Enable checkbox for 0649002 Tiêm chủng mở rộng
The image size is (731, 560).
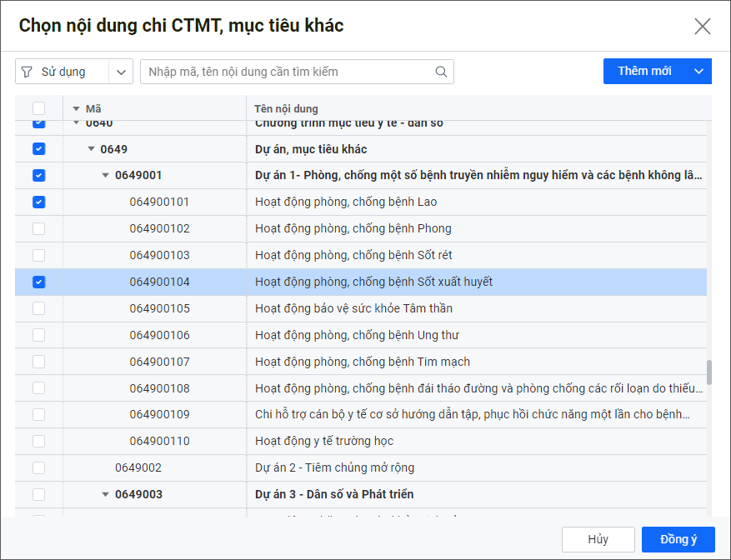click(x=39, y=467)
